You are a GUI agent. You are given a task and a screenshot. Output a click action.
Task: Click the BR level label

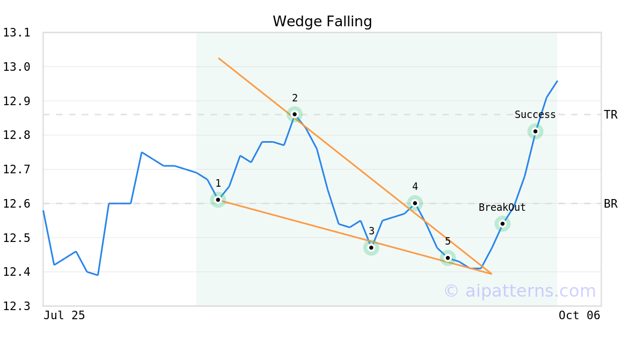611,204
